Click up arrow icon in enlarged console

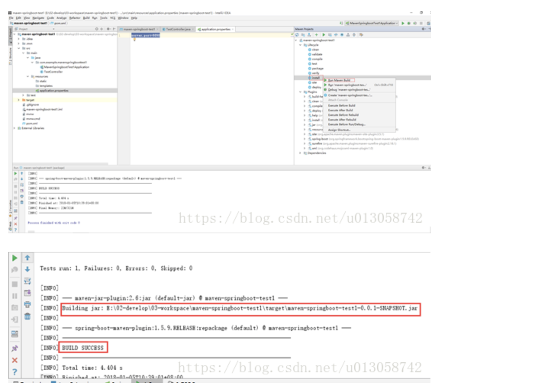point(27,258)
